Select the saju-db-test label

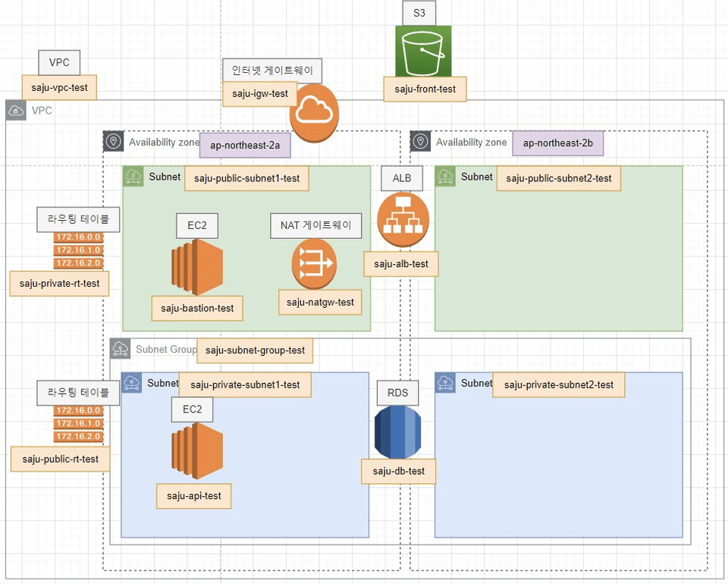click(x=398, y=471)
